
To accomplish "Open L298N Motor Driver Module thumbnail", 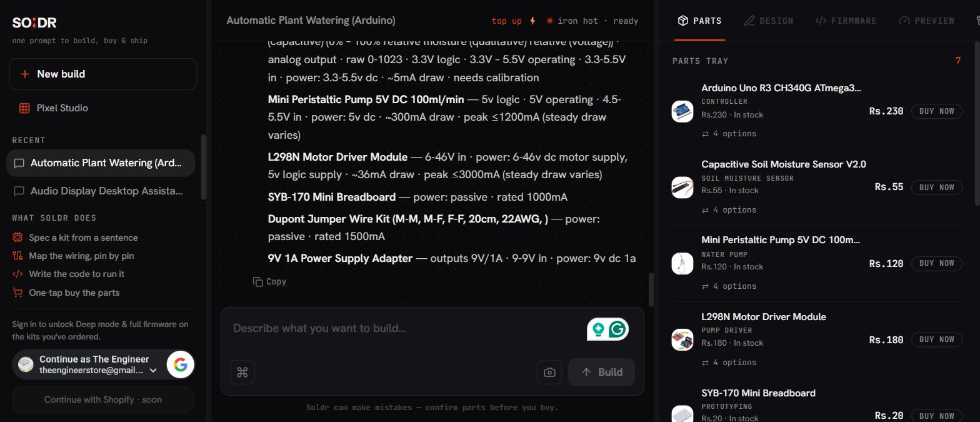I will 682,340.
